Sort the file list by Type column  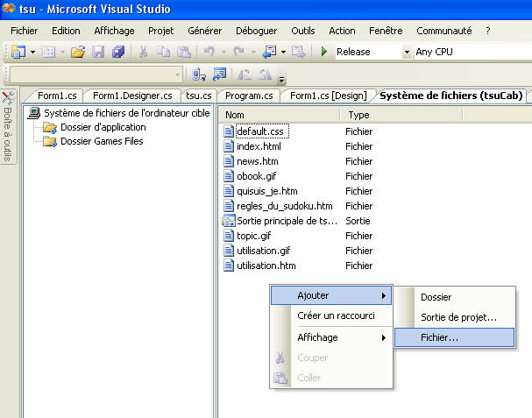click(401, 115)
